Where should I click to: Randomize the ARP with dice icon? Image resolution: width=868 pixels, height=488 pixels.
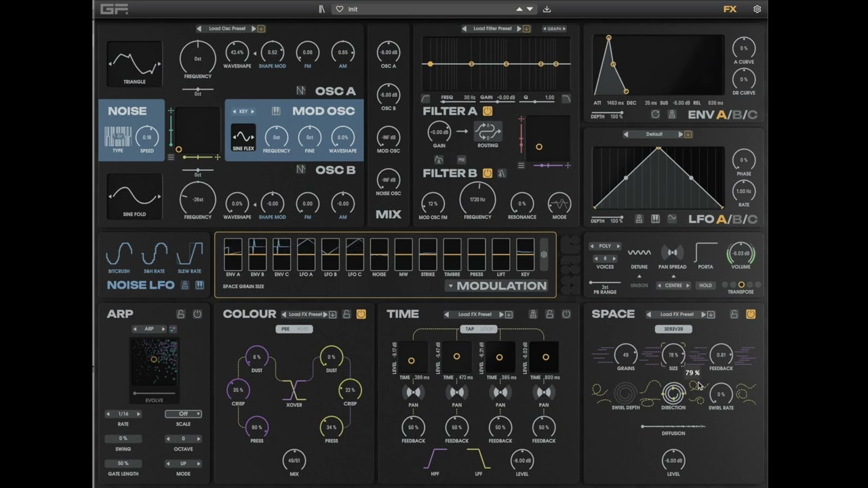pyautogui.click(x=173, y=329)
